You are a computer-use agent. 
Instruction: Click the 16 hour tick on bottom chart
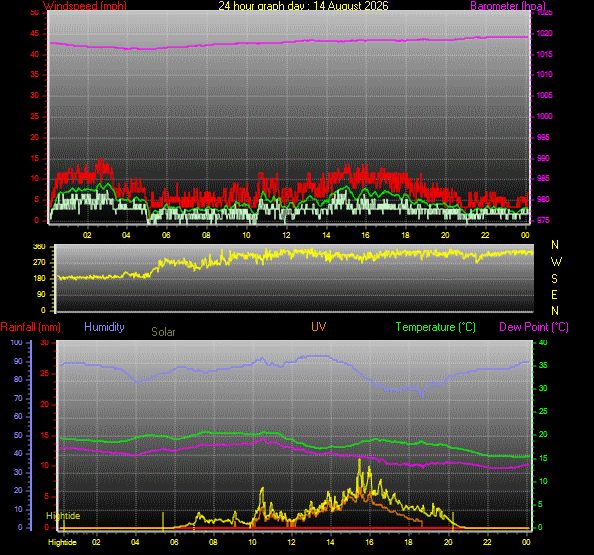369,542
